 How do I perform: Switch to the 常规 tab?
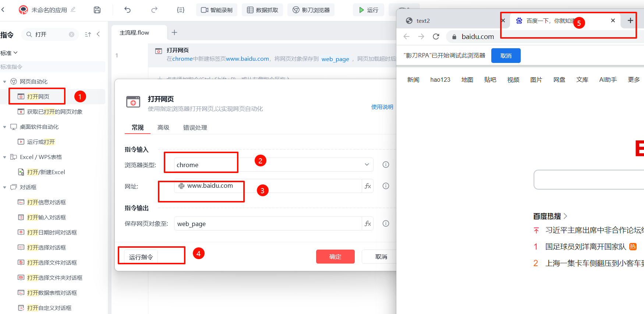pyautogui.click(x=138, y=127)
